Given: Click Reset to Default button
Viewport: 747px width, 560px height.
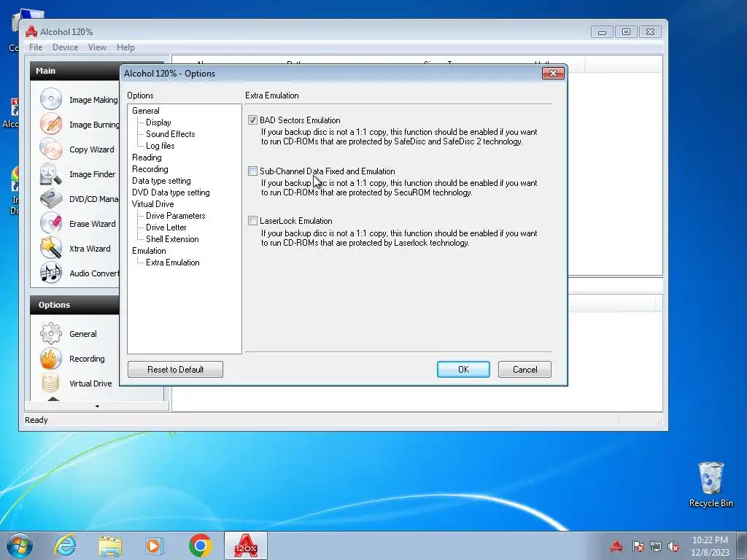Looking at the screenshot, I should tap(175, 370).
